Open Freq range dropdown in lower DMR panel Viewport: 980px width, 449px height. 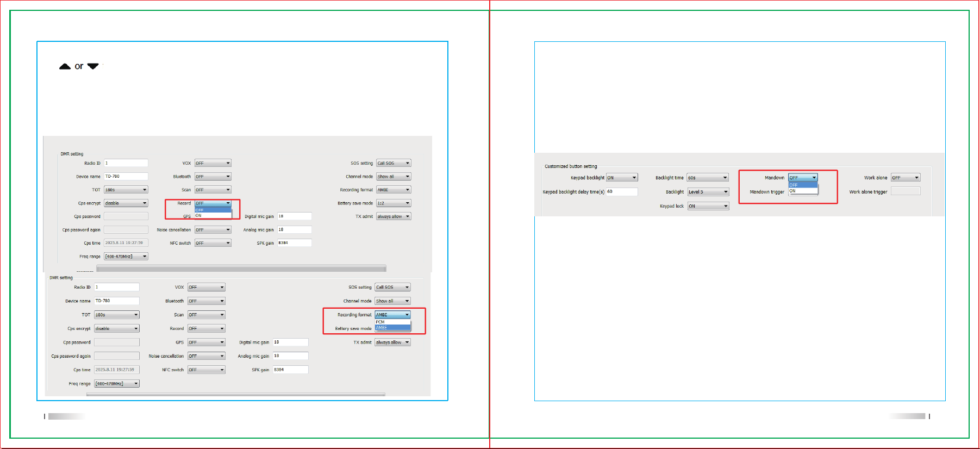pyautogui.click(x=117, y=383)
